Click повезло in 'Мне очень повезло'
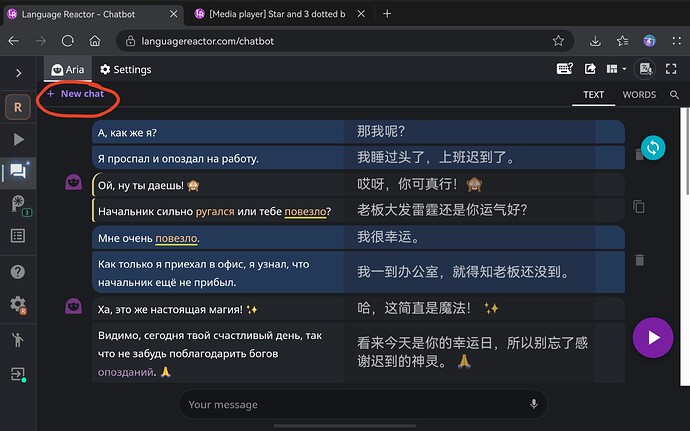This screenshot has height=431, width=690. coord(176,238)
